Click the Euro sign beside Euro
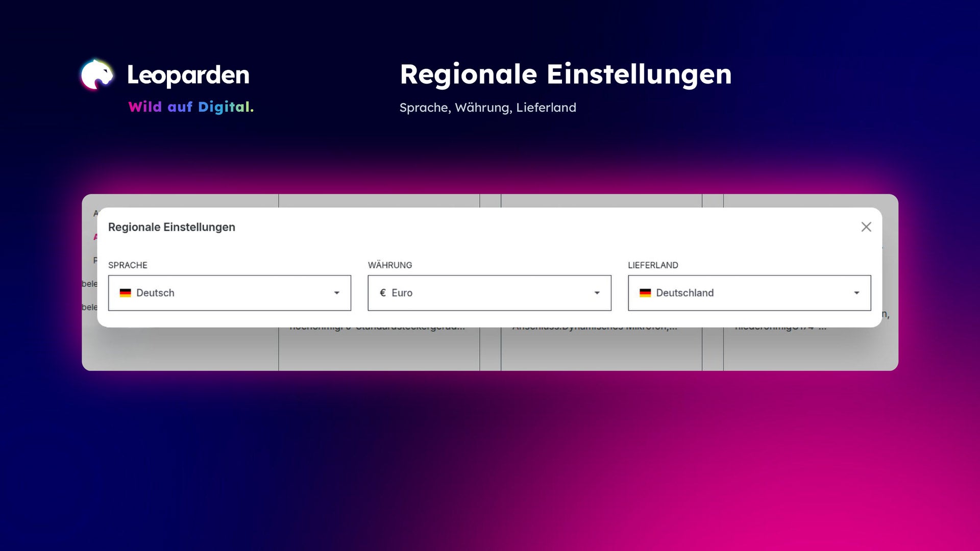The height and width of the screenshot is (551, 980). click(383, 293)
